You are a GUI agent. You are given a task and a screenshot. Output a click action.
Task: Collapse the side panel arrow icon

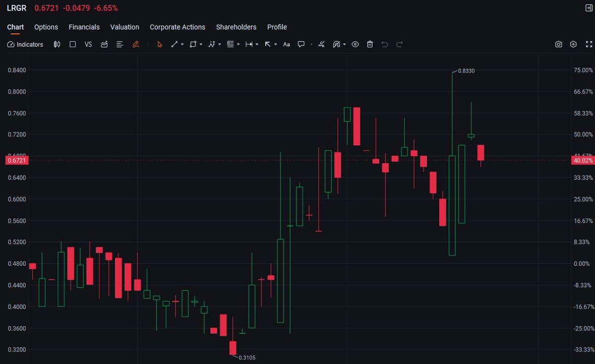(589, 8)
